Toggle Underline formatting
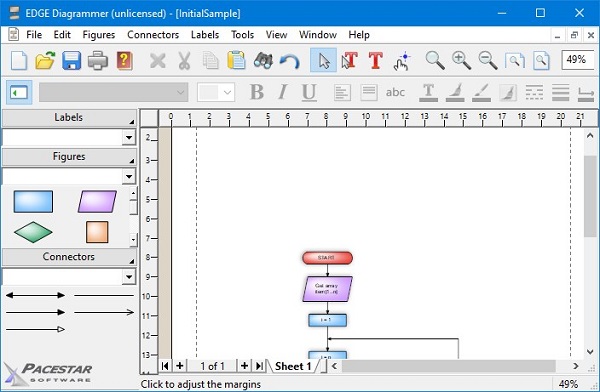600x392 pixels. (x=309, y=93)
